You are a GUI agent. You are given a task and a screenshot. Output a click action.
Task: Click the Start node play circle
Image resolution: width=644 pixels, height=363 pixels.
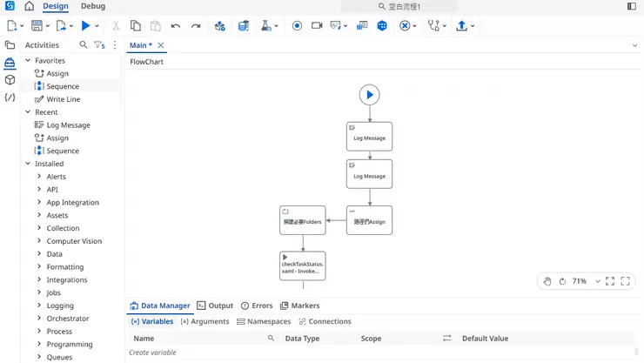click(x=369, y=95)
